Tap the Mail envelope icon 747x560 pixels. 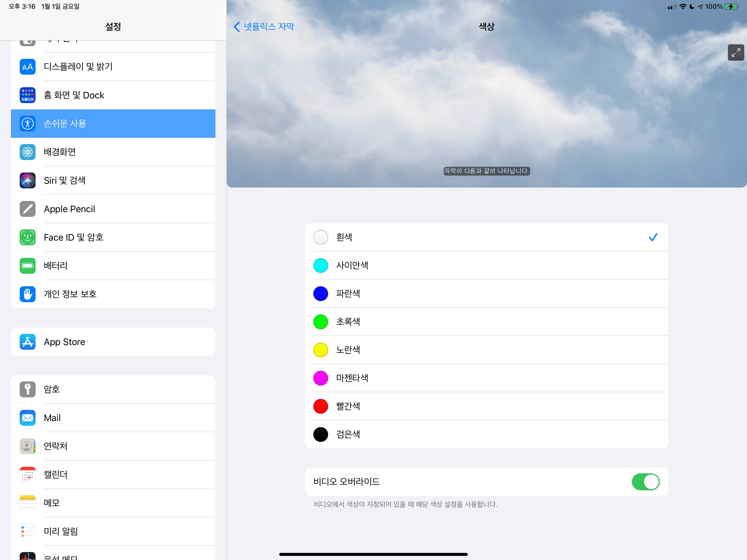coord(28,418)
